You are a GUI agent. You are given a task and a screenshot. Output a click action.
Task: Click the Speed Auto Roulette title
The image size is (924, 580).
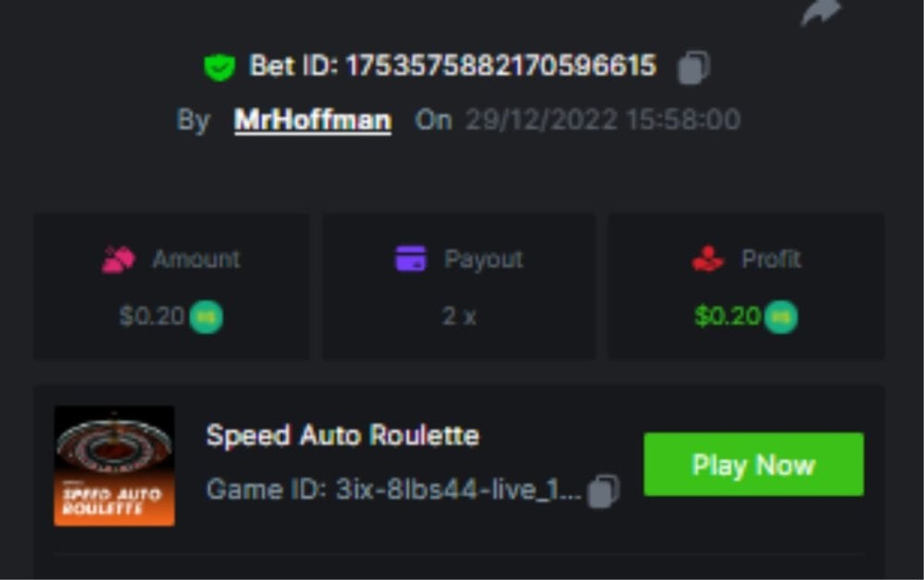(x=343, y=435)
